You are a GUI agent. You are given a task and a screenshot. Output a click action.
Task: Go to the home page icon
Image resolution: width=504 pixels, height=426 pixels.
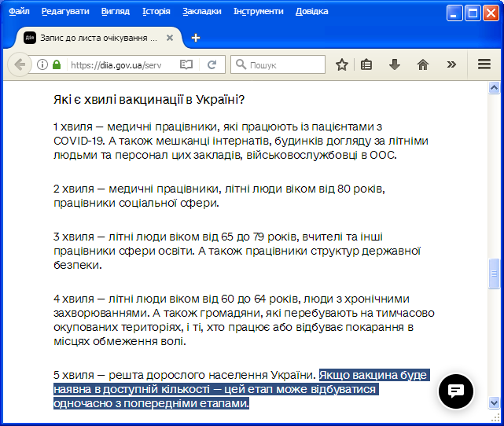pos(423,64)
